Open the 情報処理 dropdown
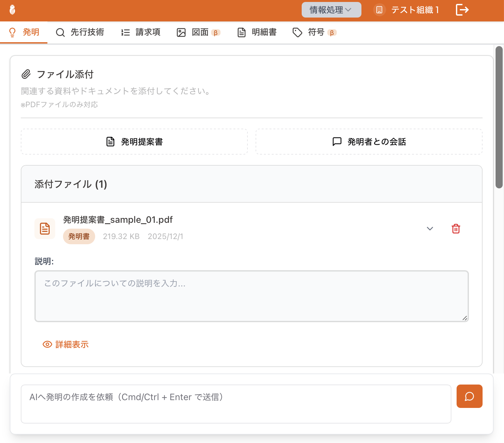This screenshot has width=504, height=443. pyautogui.click(x=331, y=10)
